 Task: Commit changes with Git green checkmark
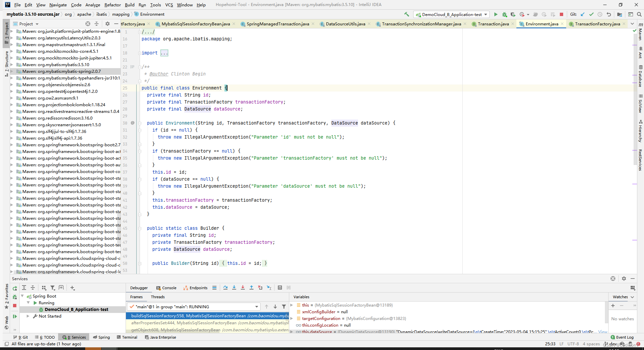point(591,14)
